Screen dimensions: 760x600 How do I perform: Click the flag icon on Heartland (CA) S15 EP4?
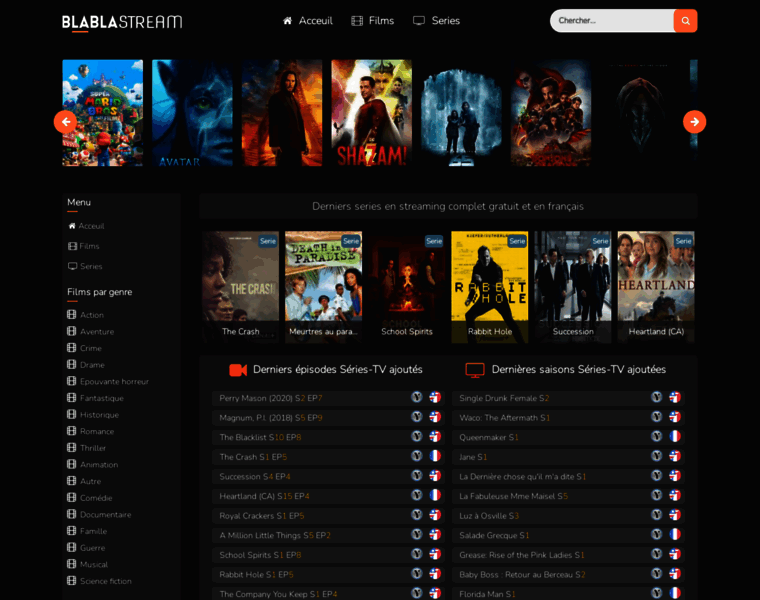pos(435,495)
